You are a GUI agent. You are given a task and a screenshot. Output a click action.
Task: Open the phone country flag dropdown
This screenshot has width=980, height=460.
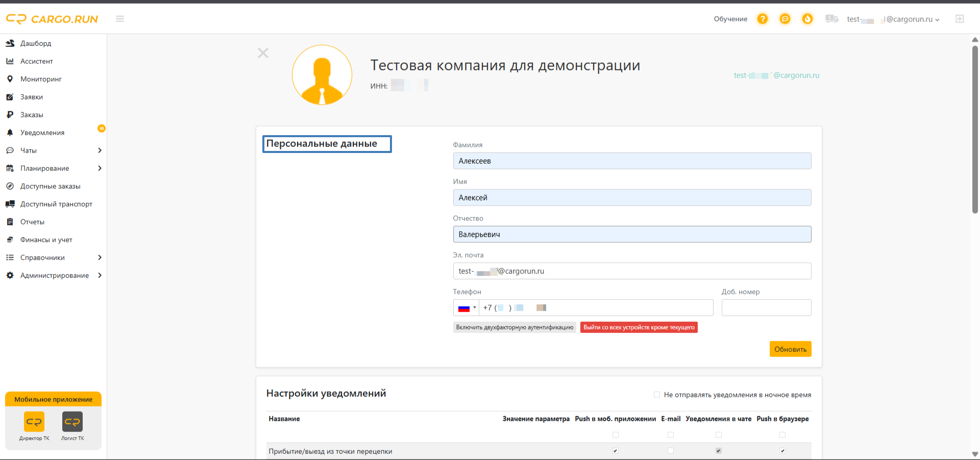(x=466, y=308)
